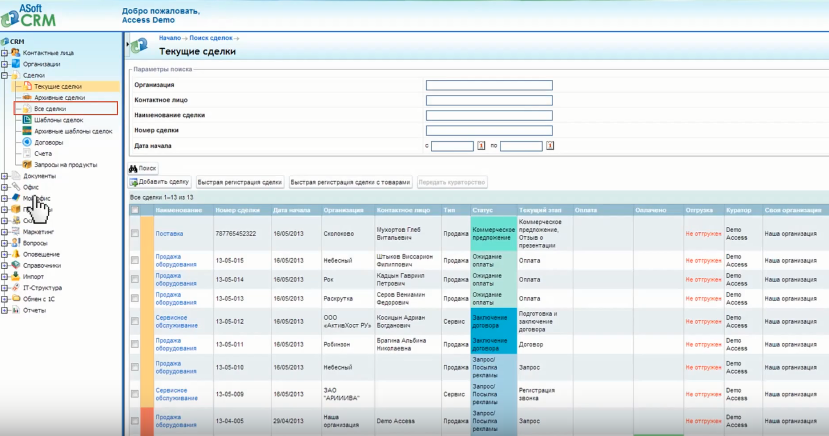Click the IT-Структура tree icon
The width and height of the screenshot is (829, 436).
16,288
